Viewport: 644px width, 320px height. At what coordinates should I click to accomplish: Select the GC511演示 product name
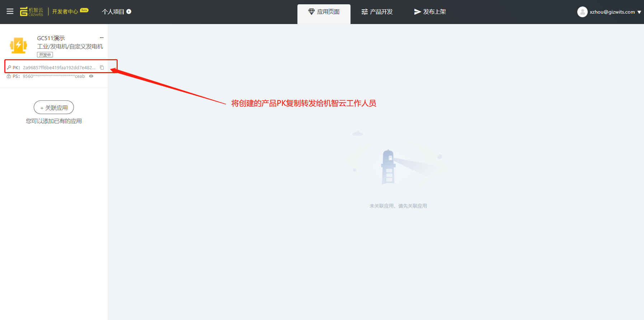point(51,38)
